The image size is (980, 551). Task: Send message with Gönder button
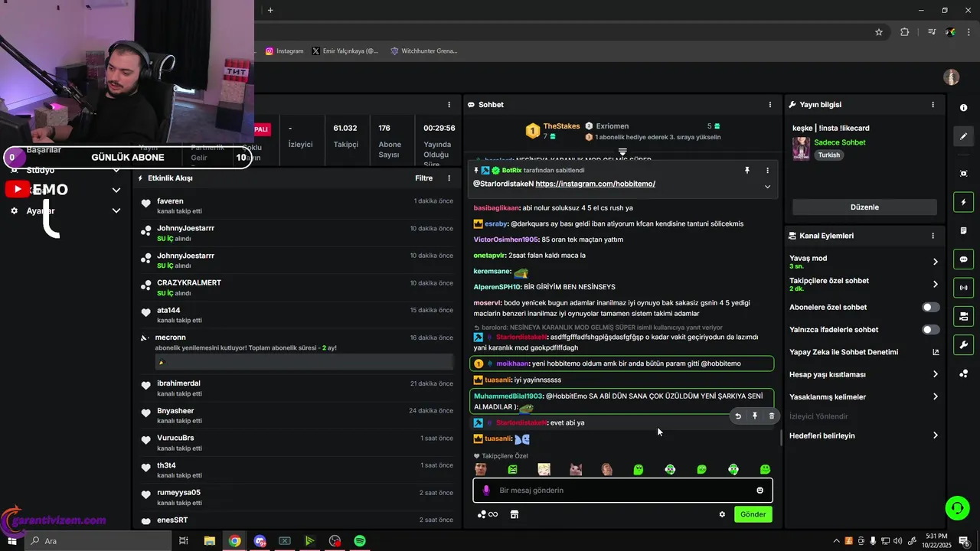(x=753, y=514)
